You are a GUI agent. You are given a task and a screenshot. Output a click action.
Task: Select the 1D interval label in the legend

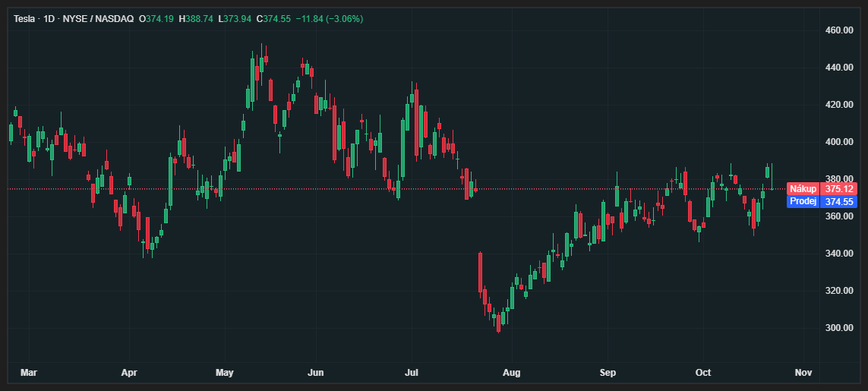[x=50, y=19]
